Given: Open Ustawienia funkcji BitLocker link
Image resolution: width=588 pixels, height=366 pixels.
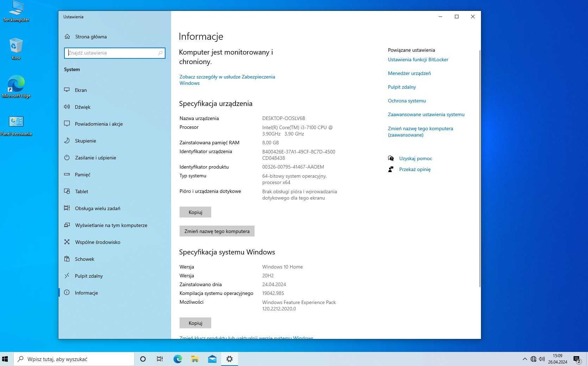Looking at the screenshot, I should 418,59.
